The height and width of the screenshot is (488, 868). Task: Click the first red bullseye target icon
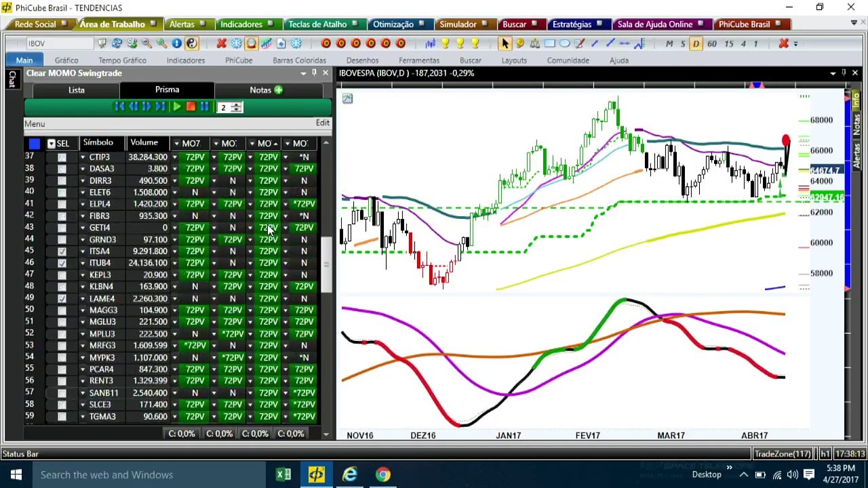pos(325,43)
